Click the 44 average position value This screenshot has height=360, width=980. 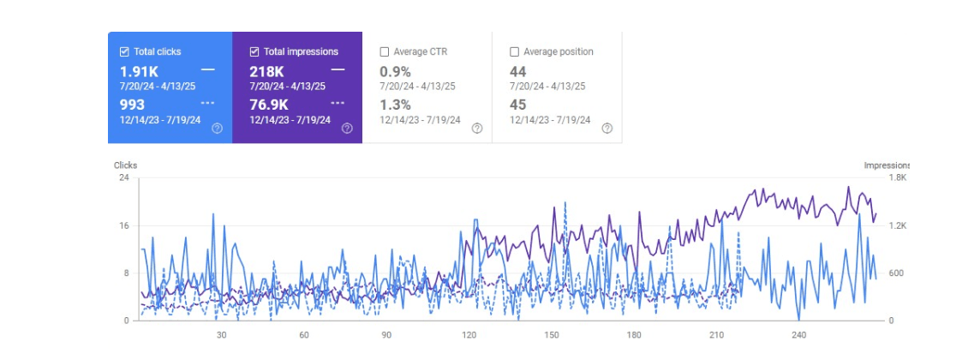pyautogui.click(x=518, y=71)
